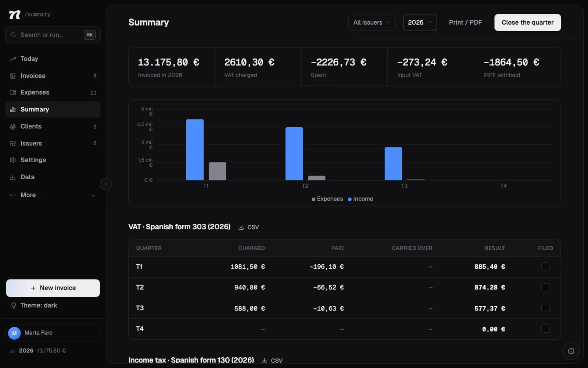588x368 pixels.
Task: Collapse the sidebar with the arrow handle
Action: pyautogui.click(x=106, y=184)
